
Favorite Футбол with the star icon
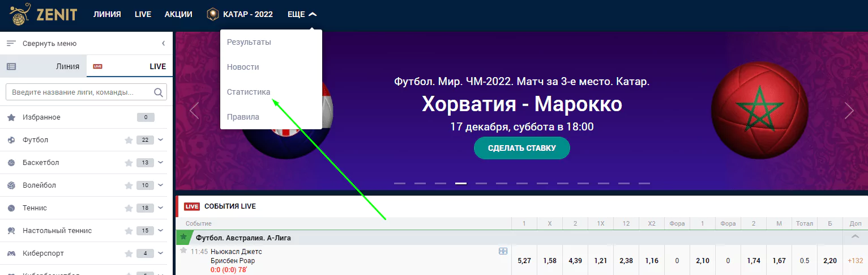coord(129,140)
